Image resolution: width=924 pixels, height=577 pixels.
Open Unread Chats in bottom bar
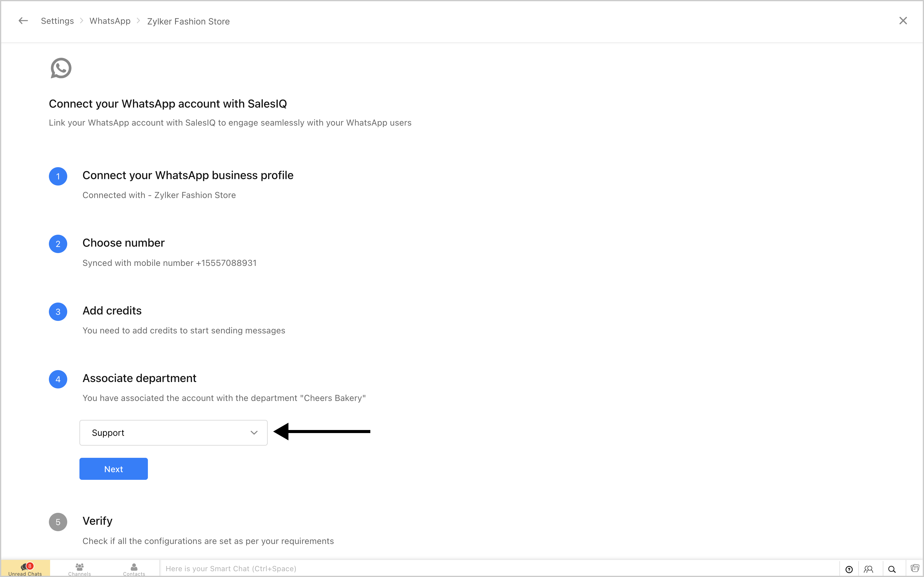[x=25, y=569]
